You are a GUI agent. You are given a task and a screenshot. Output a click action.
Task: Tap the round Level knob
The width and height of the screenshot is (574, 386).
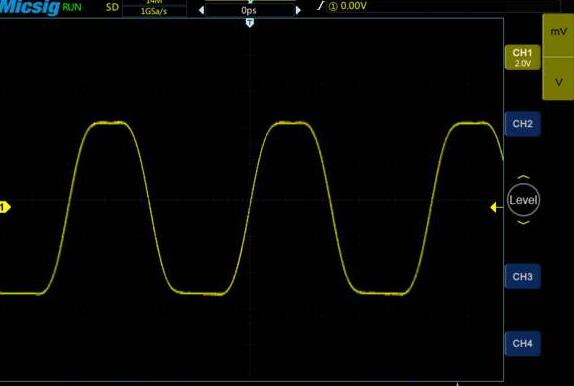pos(523,200)
